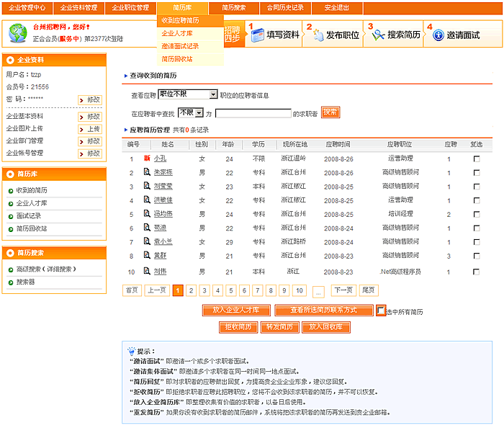Choose 简历回收站 in the open dropdown menu
Viewport: 504px width, 433px height.
[x=177, y=59]
